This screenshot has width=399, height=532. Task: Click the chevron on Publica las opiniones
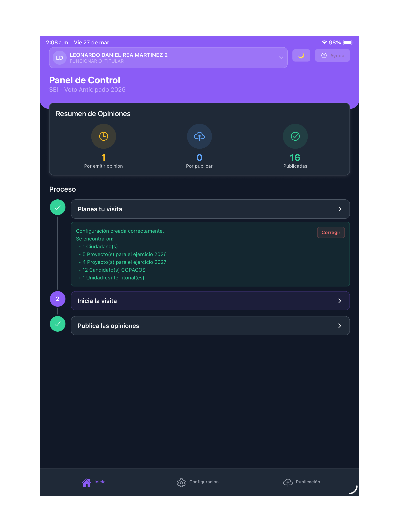[x=340, y=326]
